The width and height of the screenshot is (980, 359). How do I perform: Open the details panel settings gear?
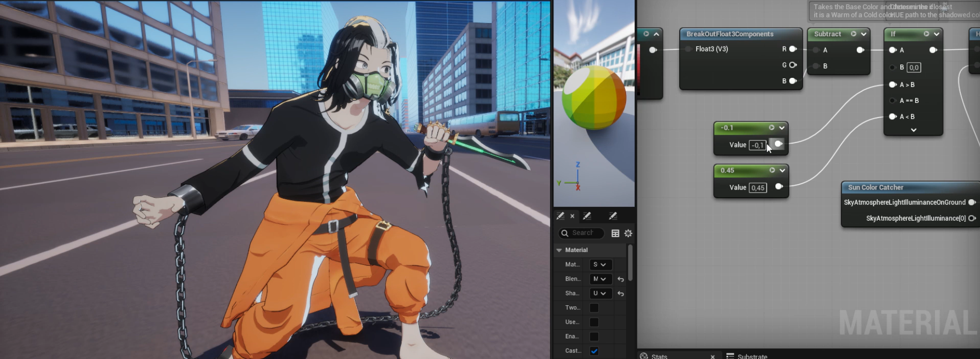pyautogui.click(x=628, y=234)
